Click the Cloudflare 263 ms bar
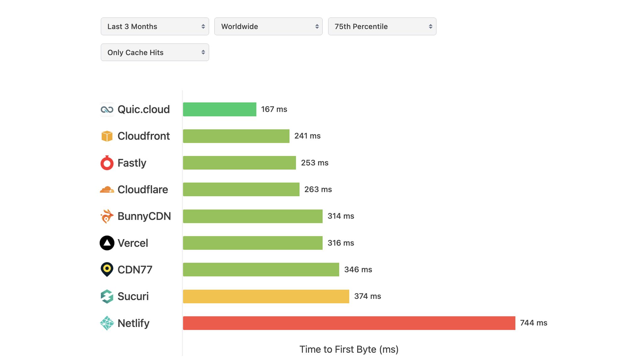 click(x=241, y=189)
